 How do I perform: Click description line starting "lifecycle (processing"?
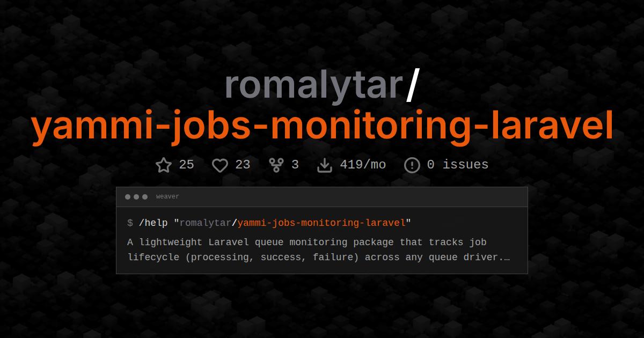[x=319, y=258]
